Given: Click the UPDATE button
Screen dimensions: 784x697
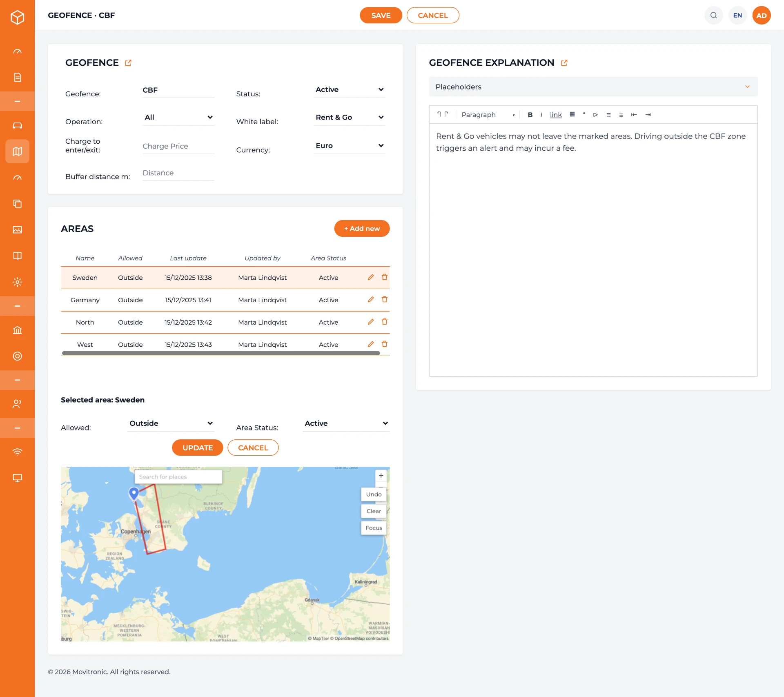Looking at the screenshot, I should click(x=197, y=448).
